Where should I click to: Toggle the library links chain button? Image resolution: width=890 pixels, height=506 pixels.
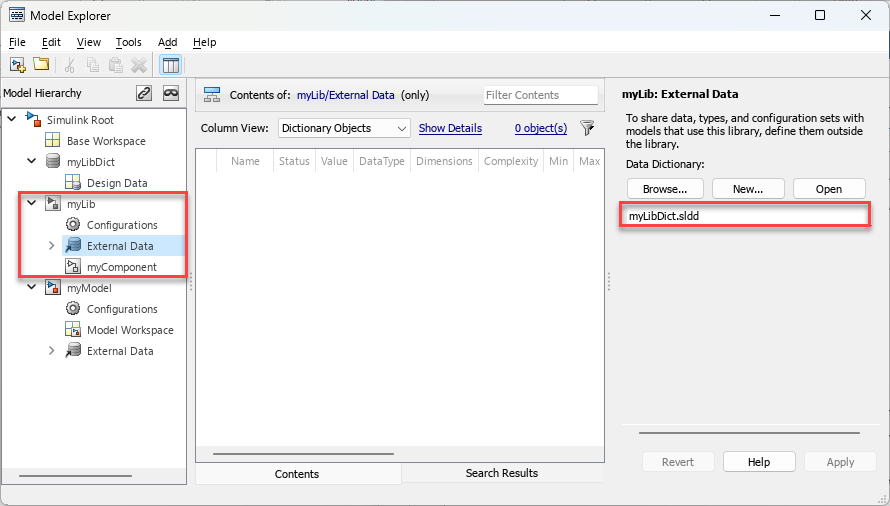coord(144,93)
